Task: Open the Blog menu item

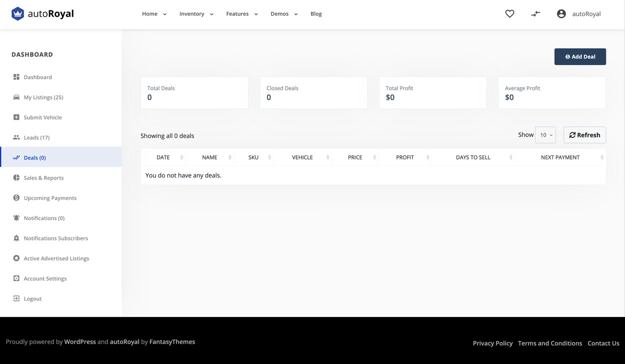Action: [316, 14]
